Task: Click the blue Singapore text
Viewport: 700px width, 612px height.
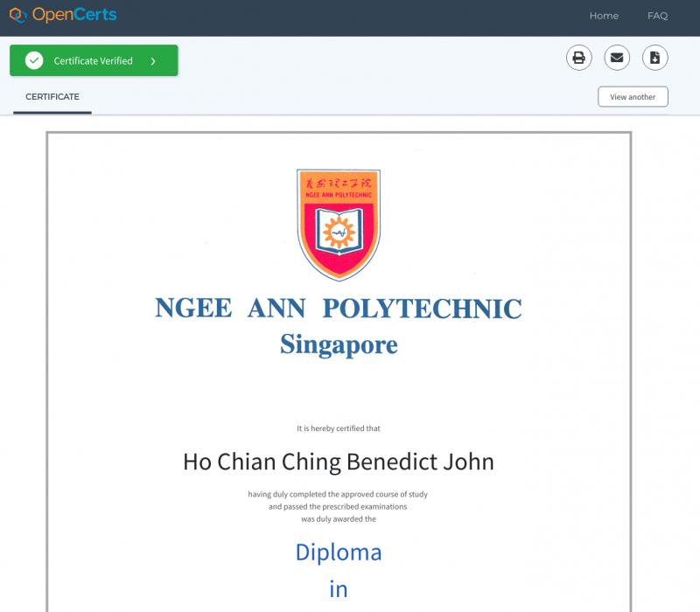Action: (339, 344)
